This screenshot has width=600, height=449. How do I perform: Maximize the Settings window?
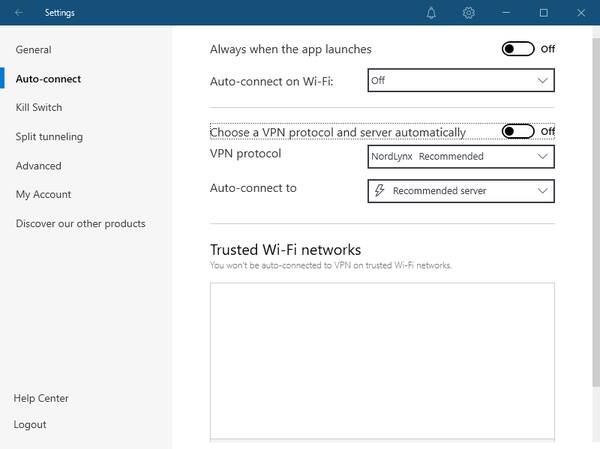pos(543,13)
